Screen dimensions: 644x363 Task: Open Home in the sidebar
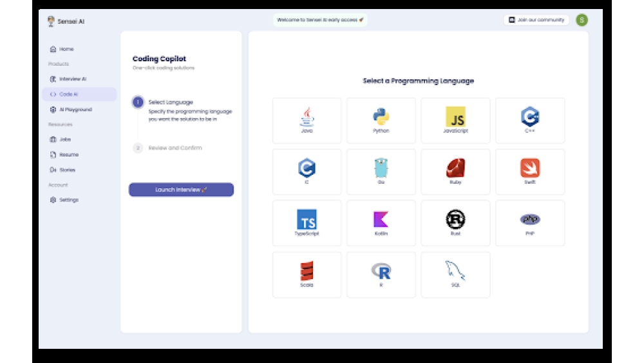point(79,49)
